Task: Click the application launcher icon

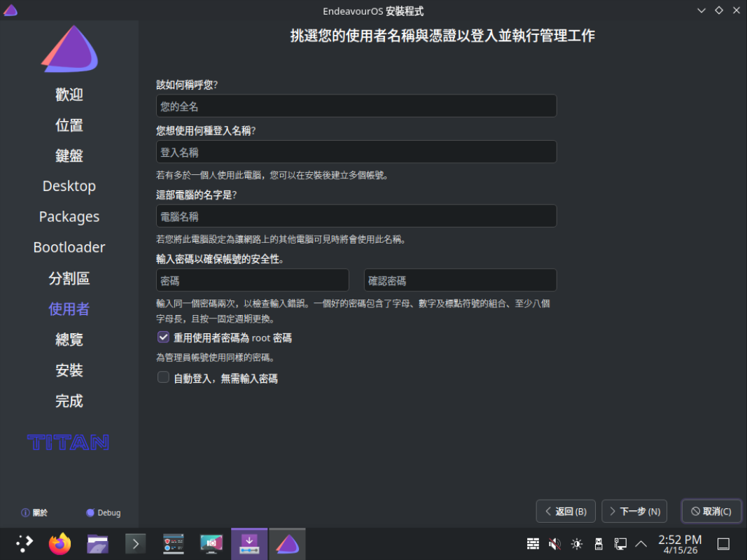Action: (25, 544)
